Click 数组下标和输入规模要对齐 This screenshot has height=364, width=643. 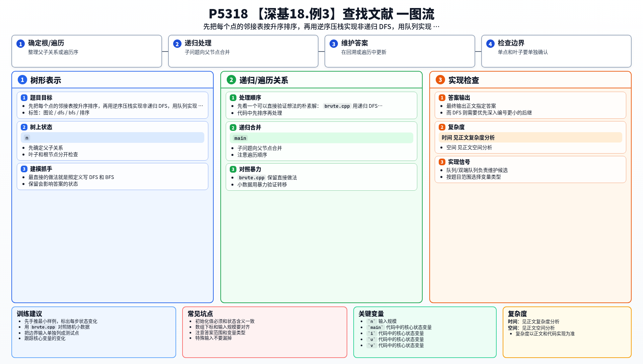pos(223,327)
